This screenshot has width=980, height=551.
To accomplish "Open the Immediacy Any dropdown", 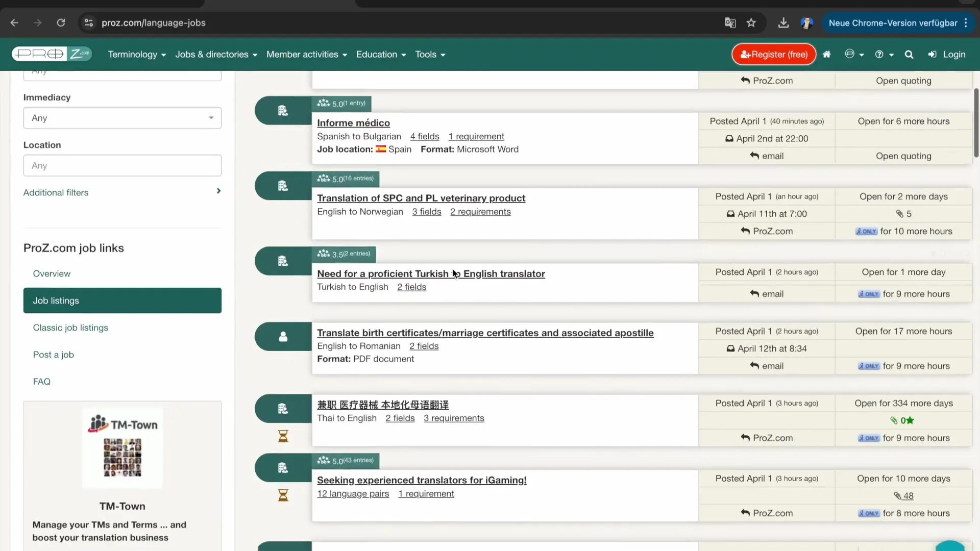I will (122, 118).
